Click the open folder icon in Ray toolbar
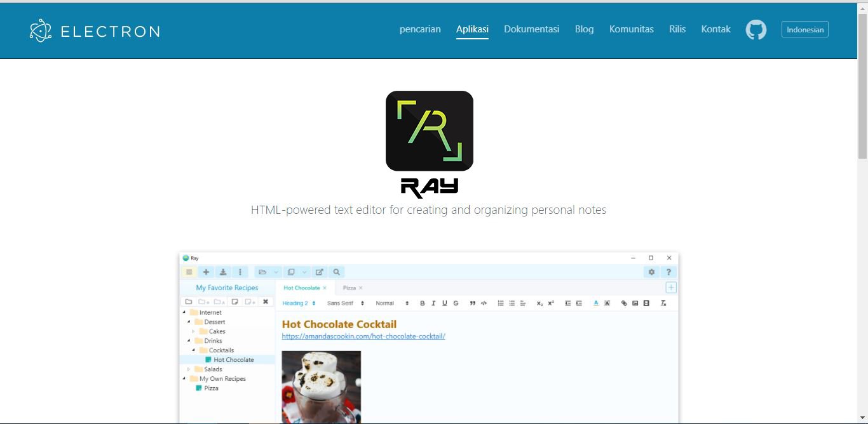 pos(262,272)
